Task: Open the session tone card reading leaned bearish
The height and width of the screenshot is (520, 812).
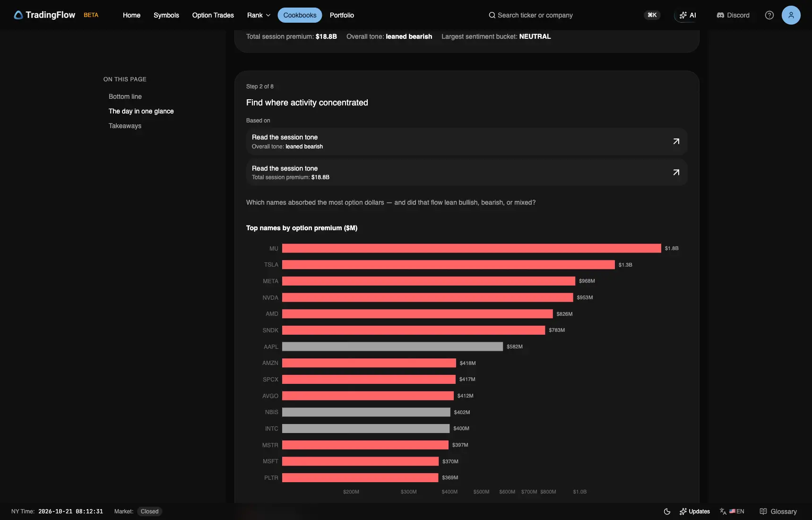Action: [x=466, y=141]
